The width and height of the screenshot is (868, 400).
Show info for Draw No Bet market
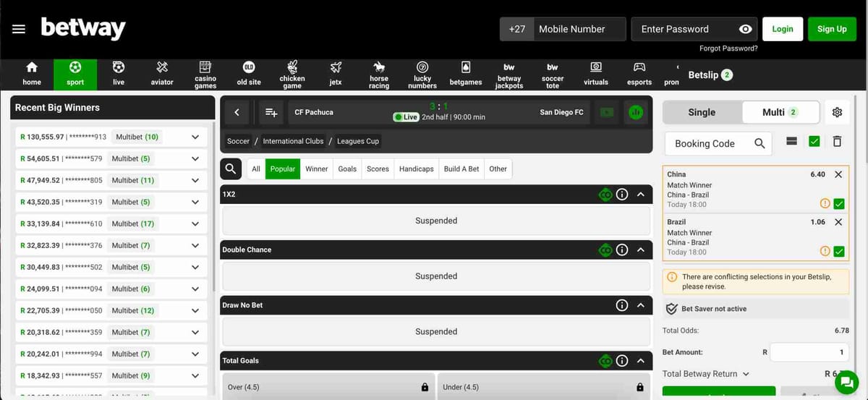[x=622, y=305]
